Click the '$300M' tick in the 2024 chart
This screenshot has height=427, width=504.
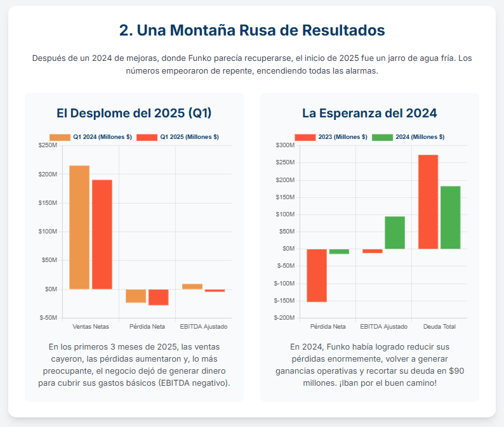point(285,145)
